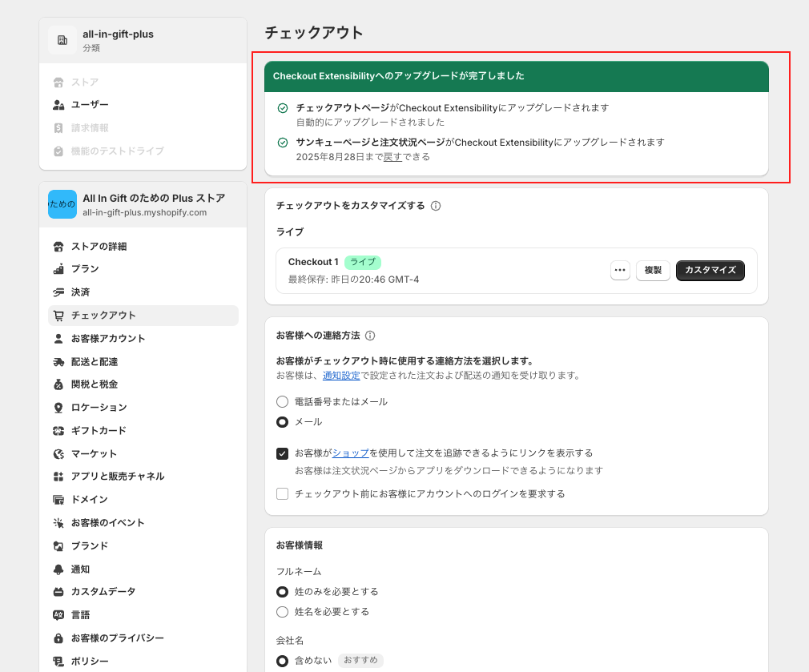Click the info icon beside チェックアウトをカスタマイズする

click(x=436, y=206)
